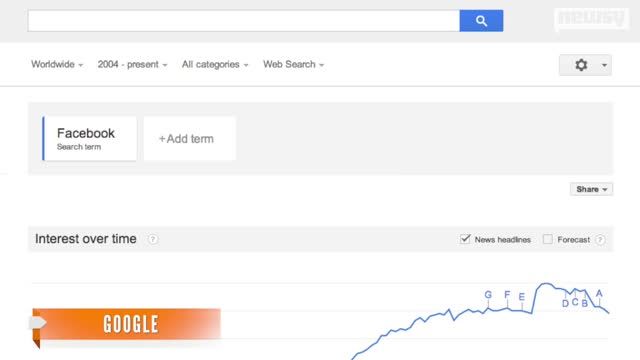Image resolution: width=640 pixels, height=360 pixels.
Task: Open the settings gear icon
Action: tap(581, 65)
